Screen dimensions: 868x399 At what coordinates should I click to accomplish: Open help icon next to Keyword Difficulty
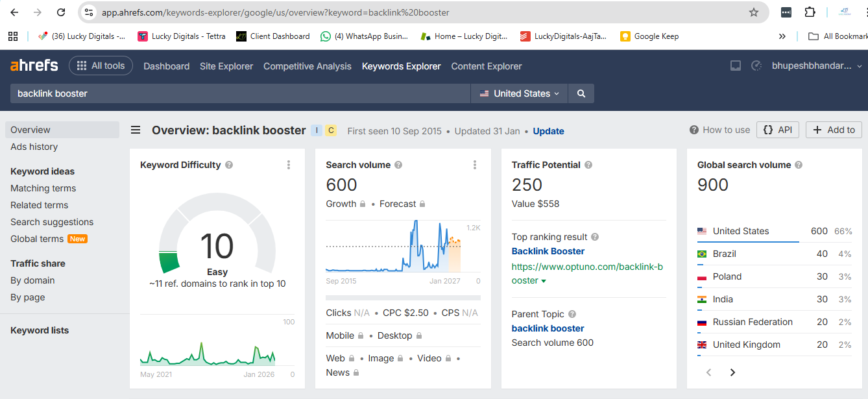[229, 165]
